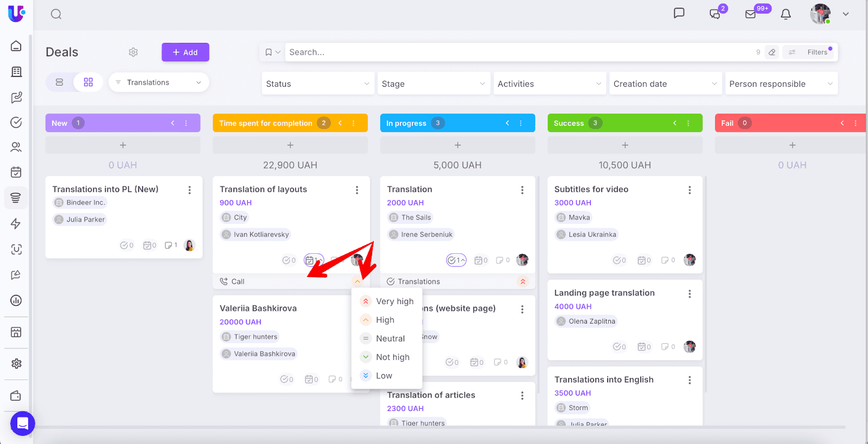Add a deal to Fail column
Screen dimensions: 868x444
pyautogui.click(x=792, y=145)
